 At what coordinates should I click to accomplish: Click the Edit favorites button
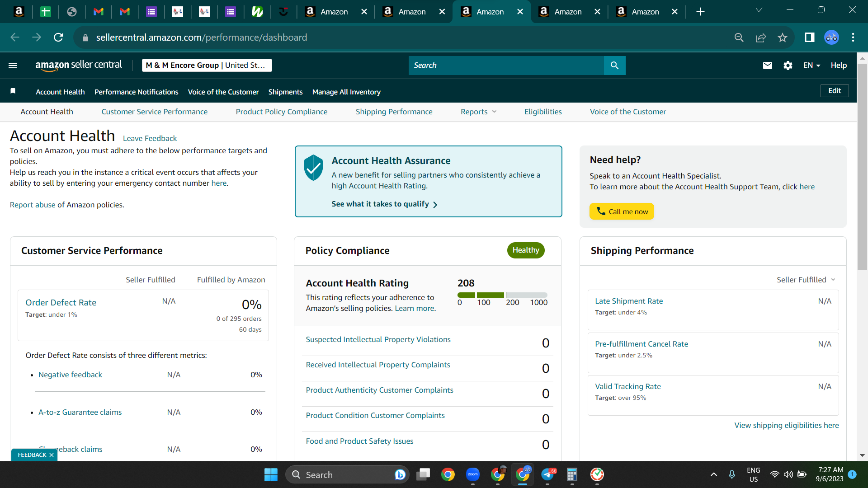(x=835, y=91)
